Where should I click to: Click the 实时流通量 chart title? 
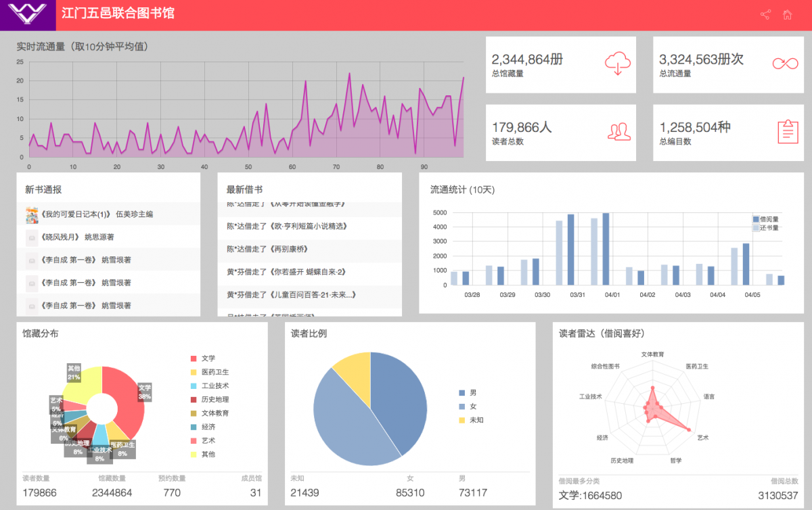pos(83,47)
